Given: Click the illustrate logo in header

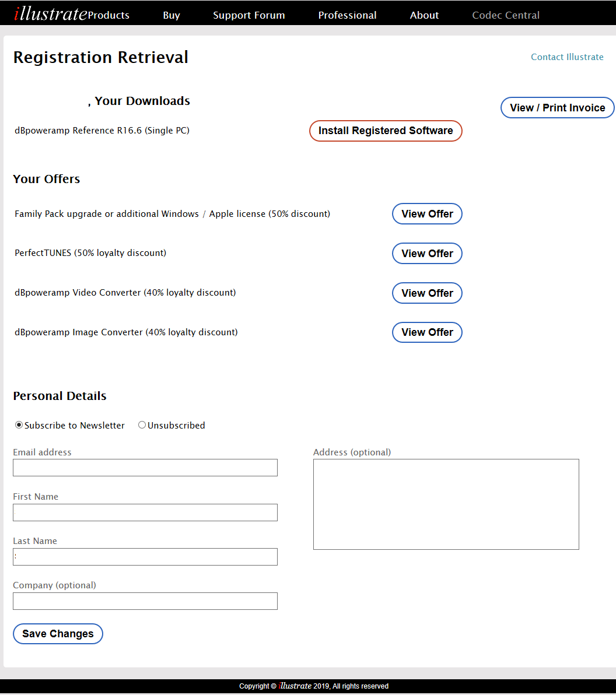Looking at the screenshot, I should click(x=50, y=13).
